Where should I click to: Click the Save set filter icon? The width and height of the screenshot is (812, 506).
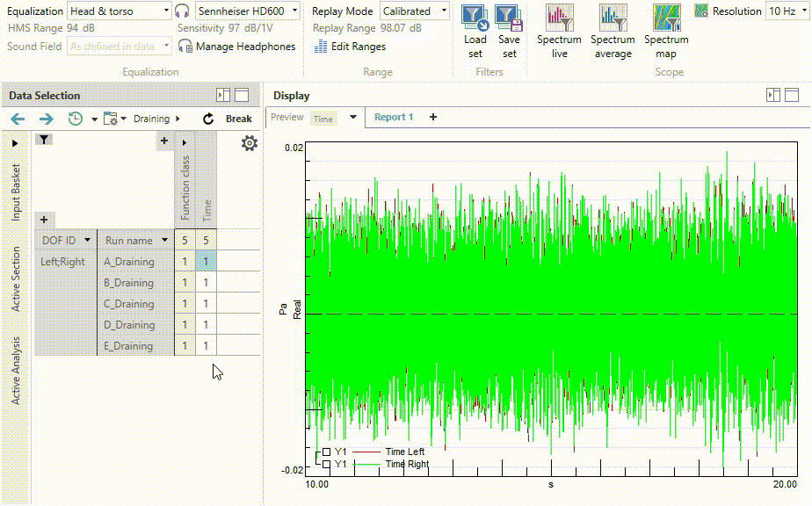(509, 18)
